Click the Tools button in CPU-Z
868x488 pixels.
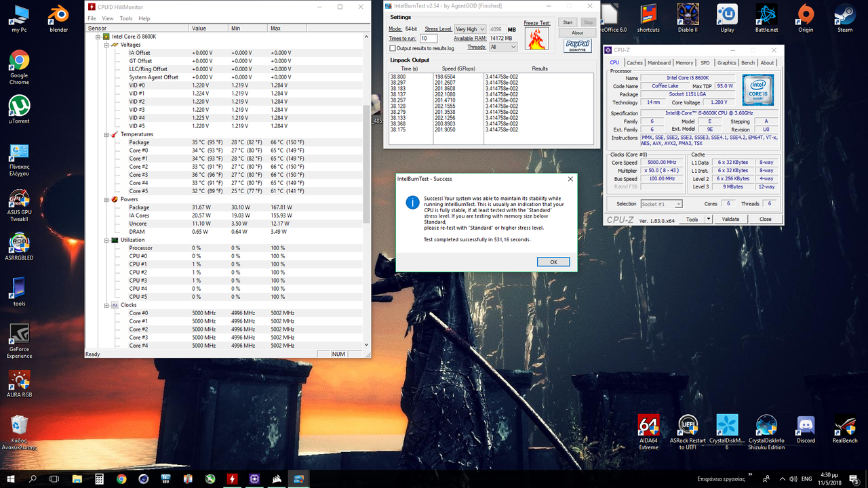pos(692,219)
